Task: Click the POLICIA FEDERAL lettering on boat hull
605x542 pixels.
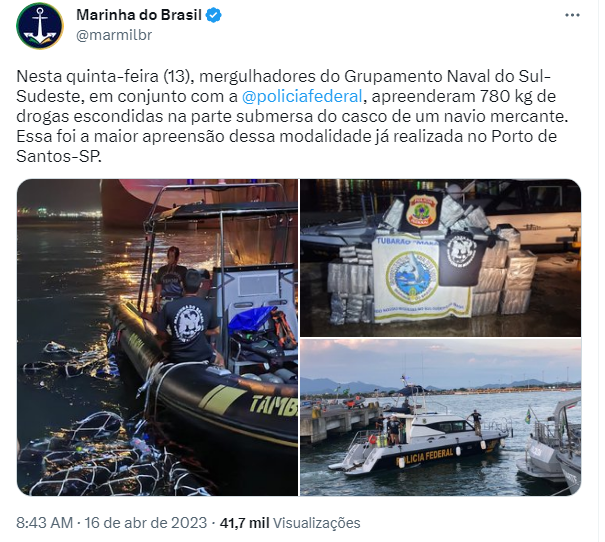Action: point(424,456)
